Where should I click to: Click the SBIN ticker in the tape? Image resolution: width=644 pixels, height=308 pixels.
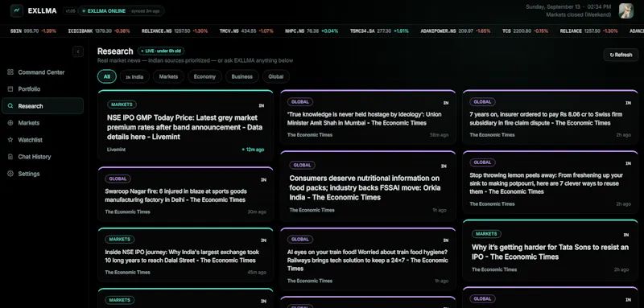coord(33,31)
